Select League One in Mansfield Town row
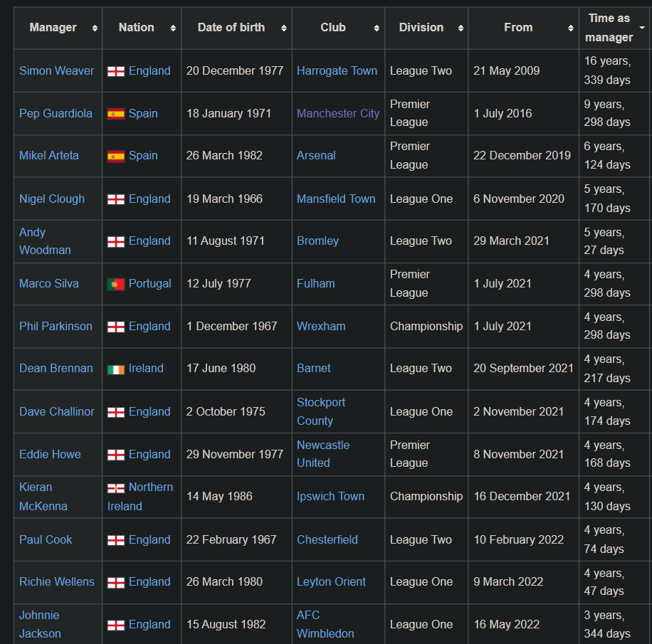This screenshot has width=652, height=644. tap(421, 199)
